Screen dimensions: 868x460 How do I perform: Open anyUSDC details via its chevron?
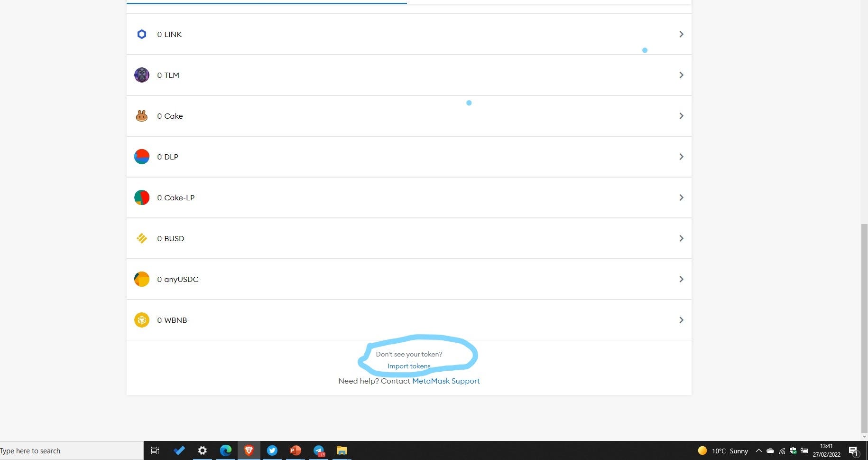[x=681, y=279]
